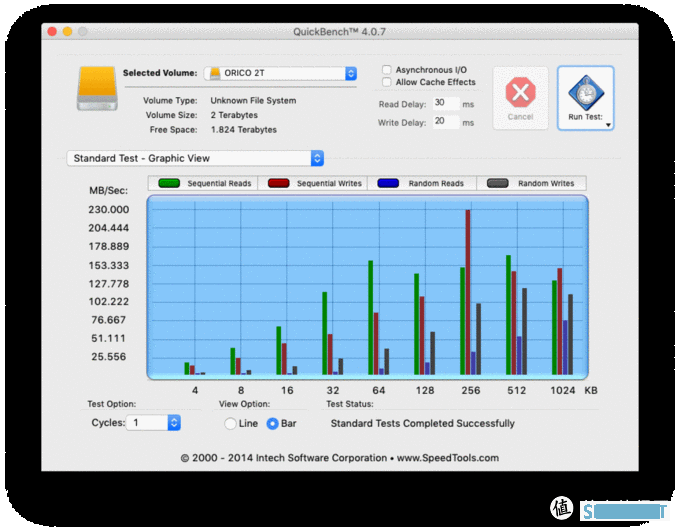Click Standard Tests Completed Successfully status text
Viewport: 680px width, 531px height.
422,423
